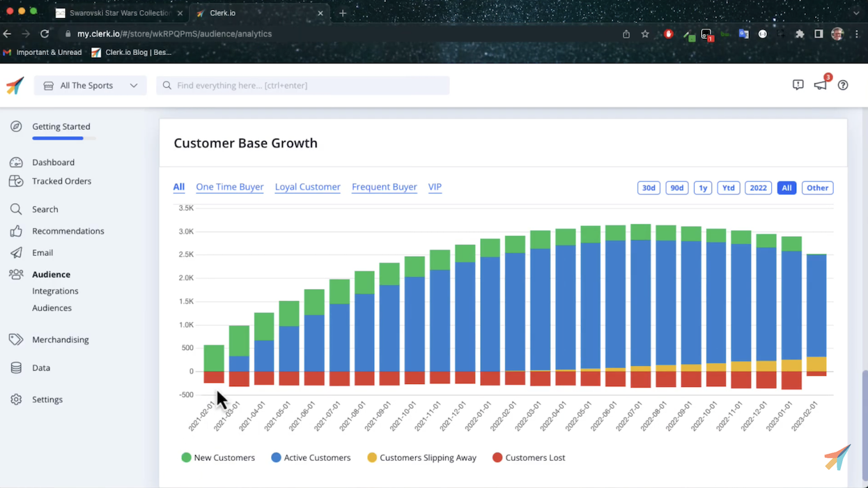Screen dimensions: 868x488
Task: Set chart range to 2022
Action: point(759,188)
